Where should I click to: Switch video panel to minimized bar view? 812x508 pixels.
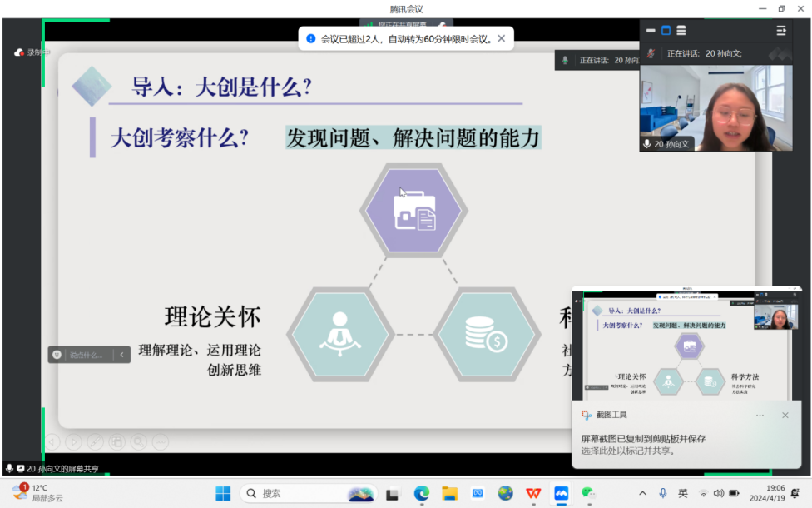[651, 31]
